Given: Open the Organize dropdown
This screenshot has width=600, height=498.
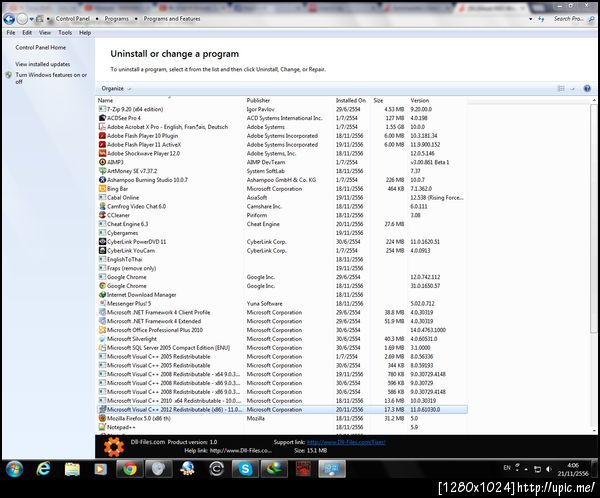Looking at the screenshot, I should (116, 88).
